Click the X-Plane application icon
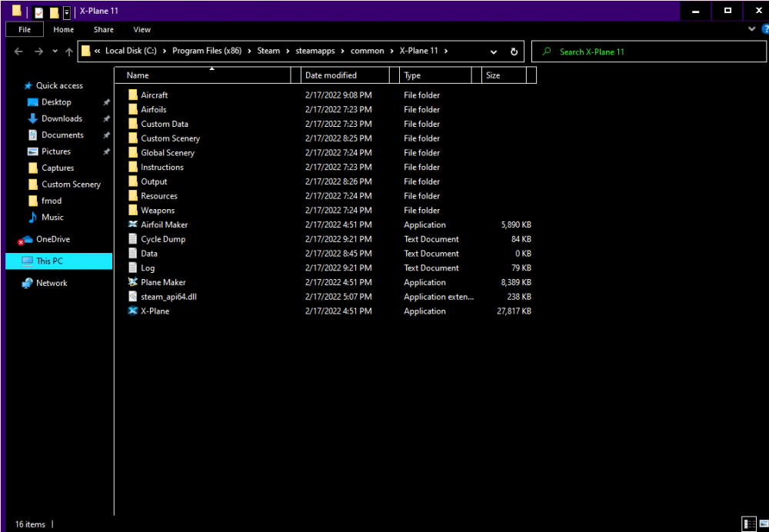Viewport: 769px width, 532px height. 133,311
